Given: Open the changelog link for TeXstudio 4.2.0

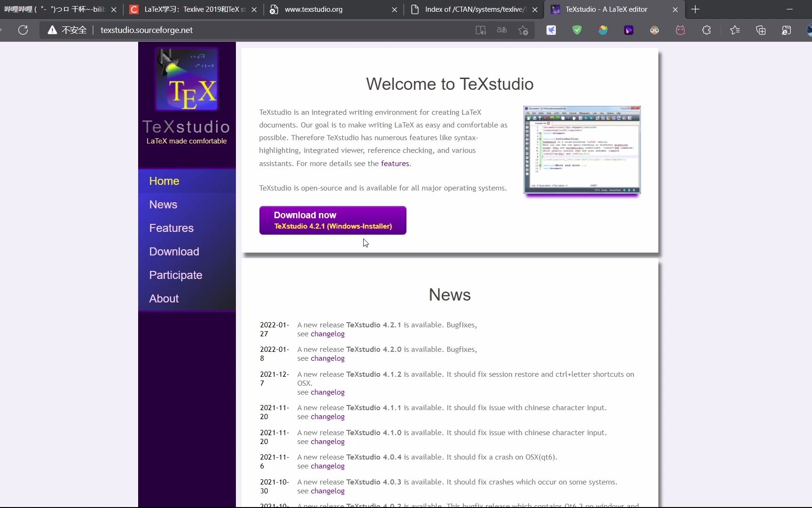Looking at the screenshot, I should tap(328, 358).
